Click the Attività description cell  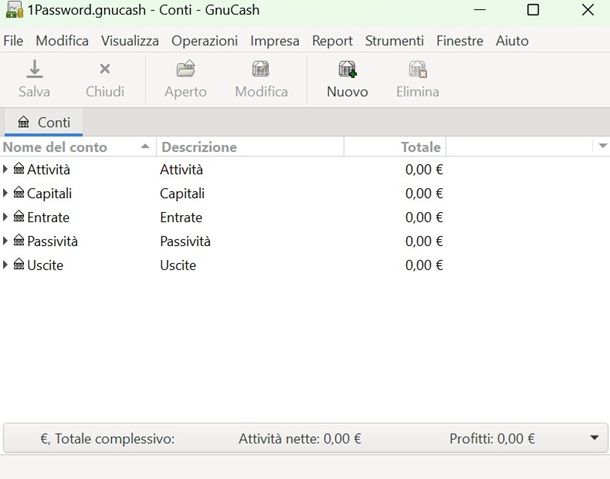coord(181,170)
